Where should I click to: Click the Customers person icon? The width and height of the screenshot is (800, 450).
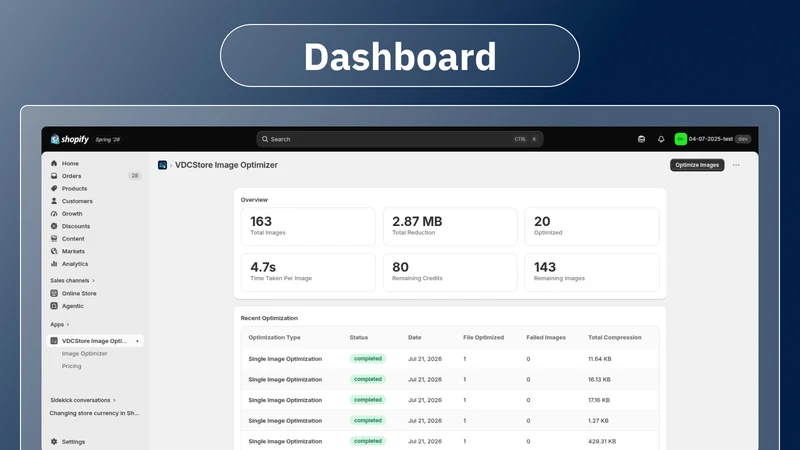point(54,201)
